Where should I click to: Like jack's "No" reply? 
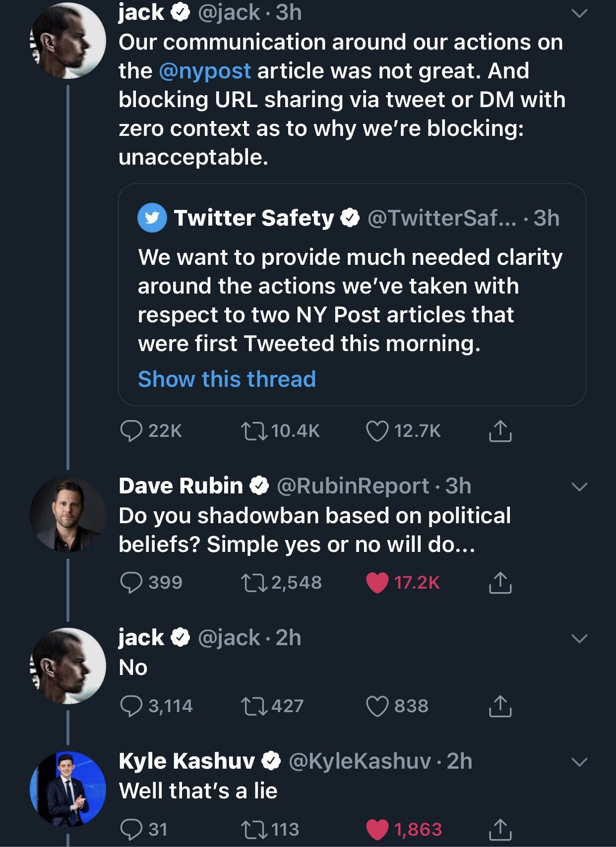tap(377, 706)
